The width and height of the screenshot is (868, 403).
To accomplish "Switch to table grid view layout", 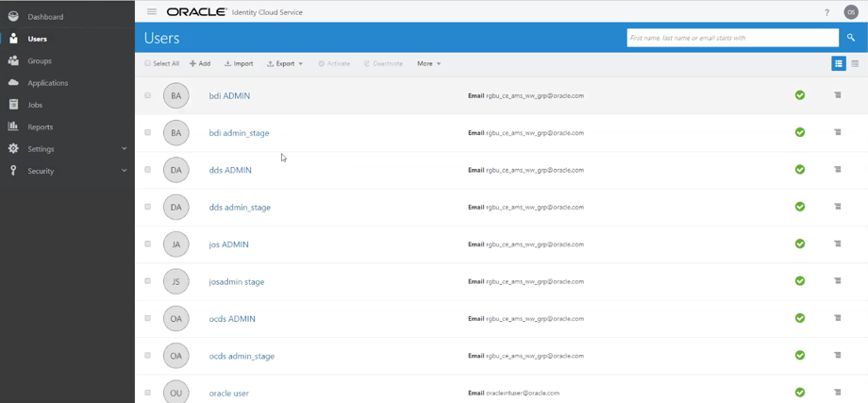I will coord(855,63).
